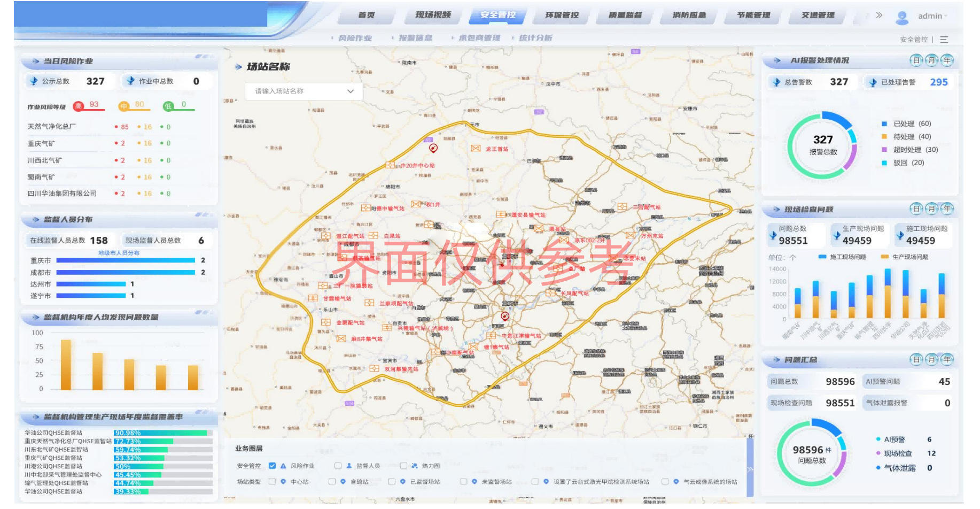This screenshot has width=980, height=509.
Task: Click the 中20井中心站 map marker
Action: coord(390,166)
